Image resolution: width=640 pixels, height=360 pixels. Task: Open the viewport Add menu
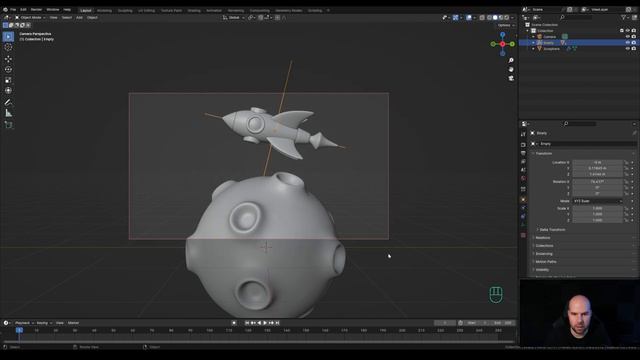click(79, 18)
